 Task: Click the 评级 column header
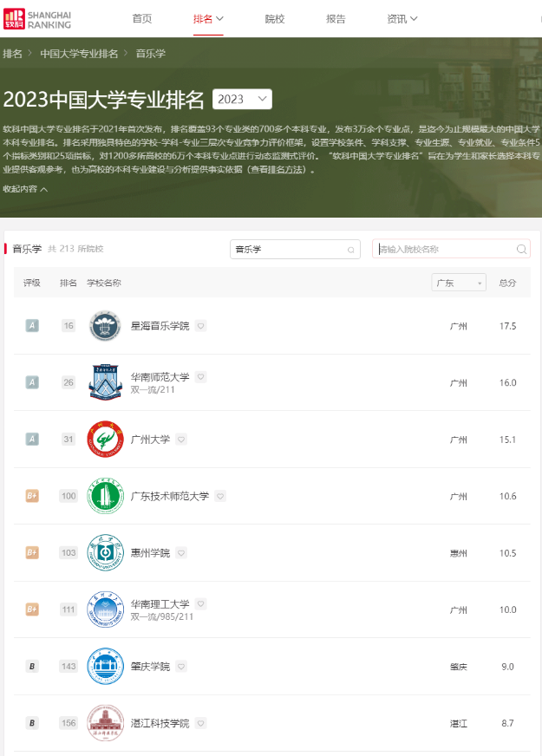pyautogui.click(x=32, y=283)
